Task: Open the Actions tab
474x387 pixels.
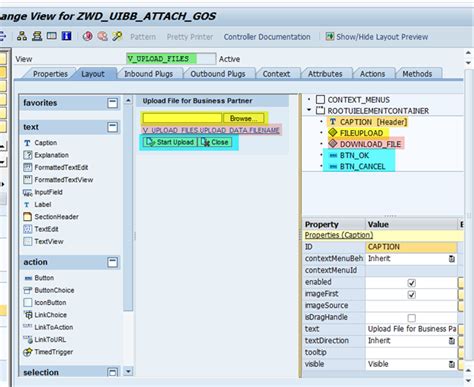Action: coord(372,74)
